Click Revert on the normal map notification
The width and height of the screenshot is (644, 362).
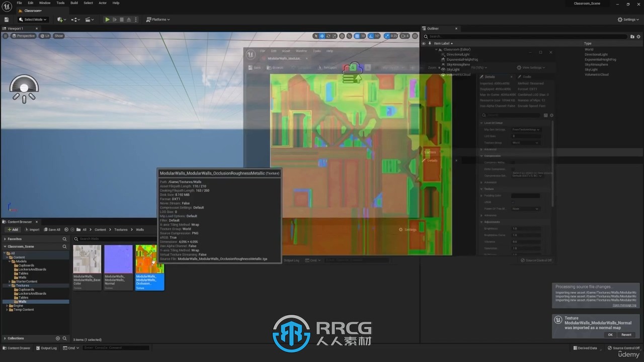[626, 334]
